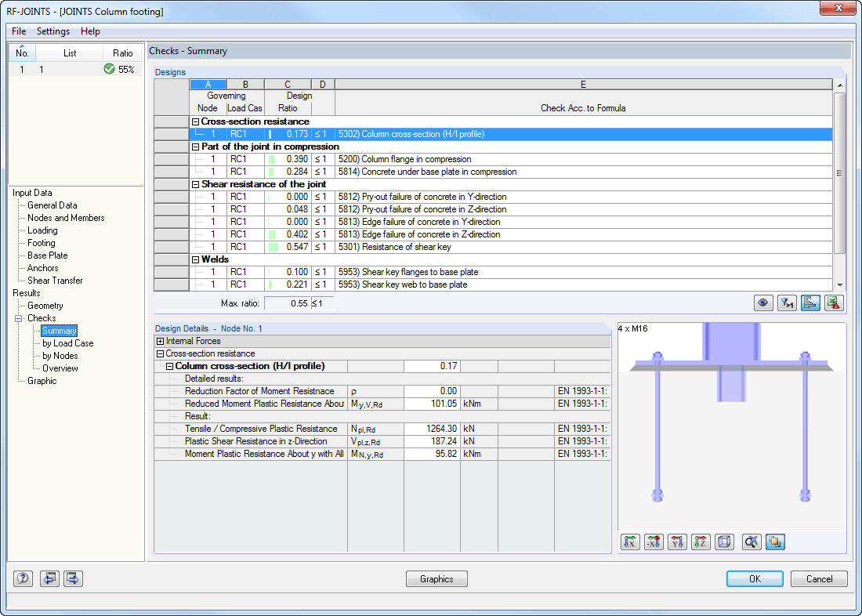Set view in Z direction

(701, 542)
